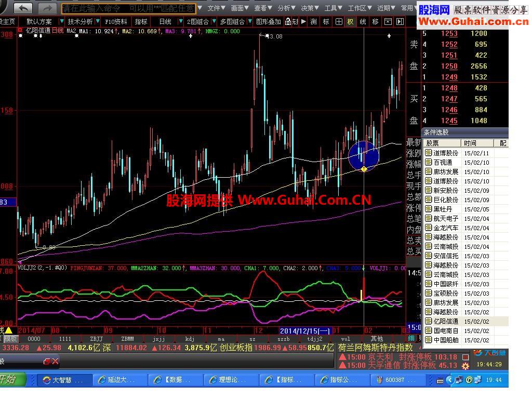Close the bottom panel with the X icon
Viewport: 532px width, 399px height.
55,362
